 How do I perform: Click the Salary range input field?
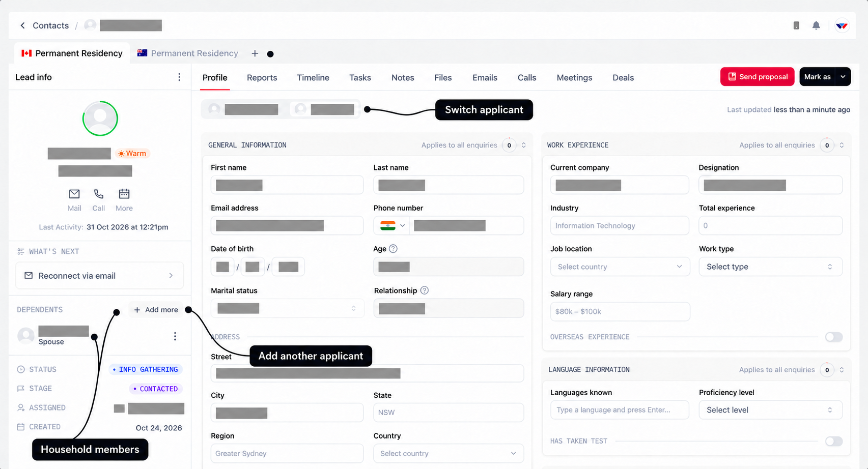[x=620, y=311]
